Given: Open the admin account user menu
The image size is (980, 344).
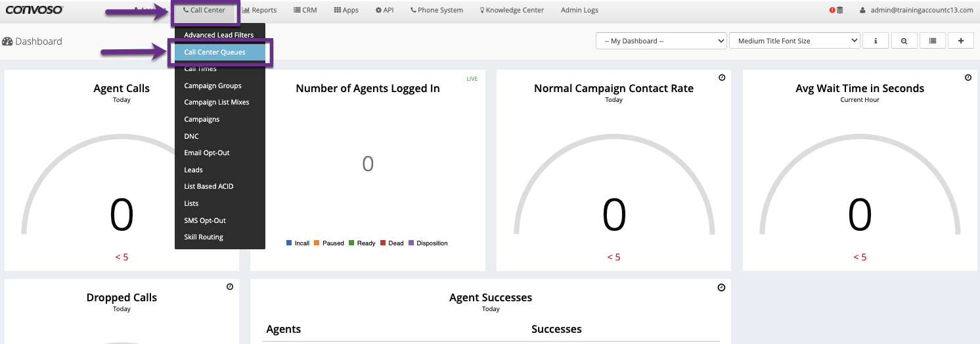Looking at the screenshot, I should pos(916,11).
